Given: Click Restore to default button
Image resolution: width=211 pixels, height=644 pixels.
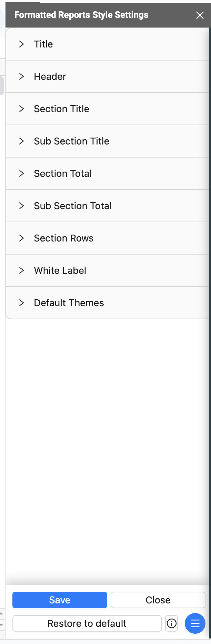Looking at the screenshot, I should [x=87, y=623].
